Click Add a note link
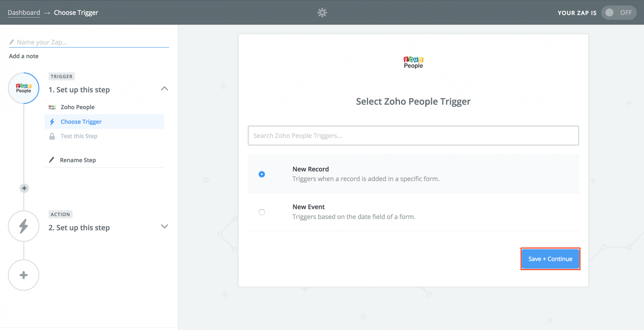Image resolution: width=644 pixels, height=330 pixels. [x=24, y=56]
